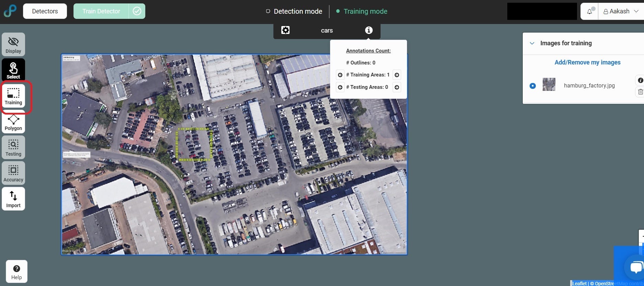
Task: Open the Import tool
Action: 13,199
